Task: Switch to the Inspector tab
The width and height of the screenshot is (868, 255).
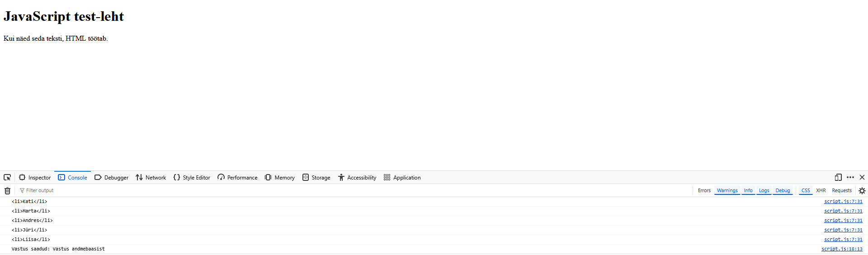Action: [x=35, y=178]
